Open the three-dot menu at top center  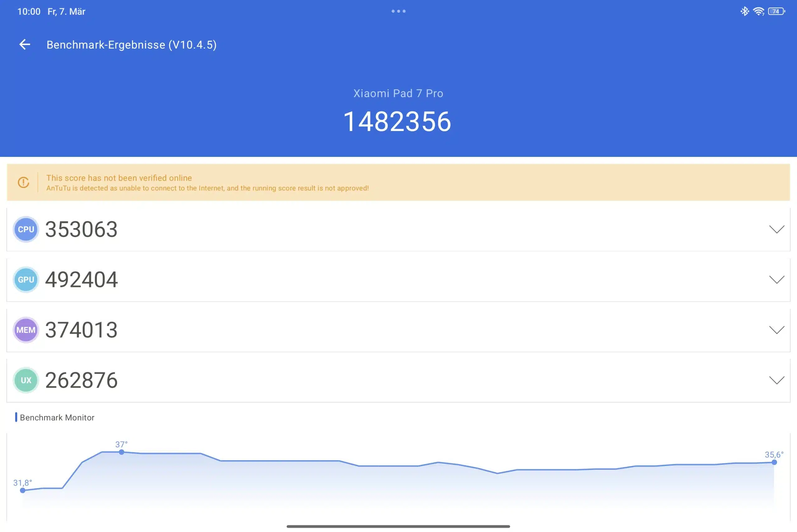pos(398,11)
